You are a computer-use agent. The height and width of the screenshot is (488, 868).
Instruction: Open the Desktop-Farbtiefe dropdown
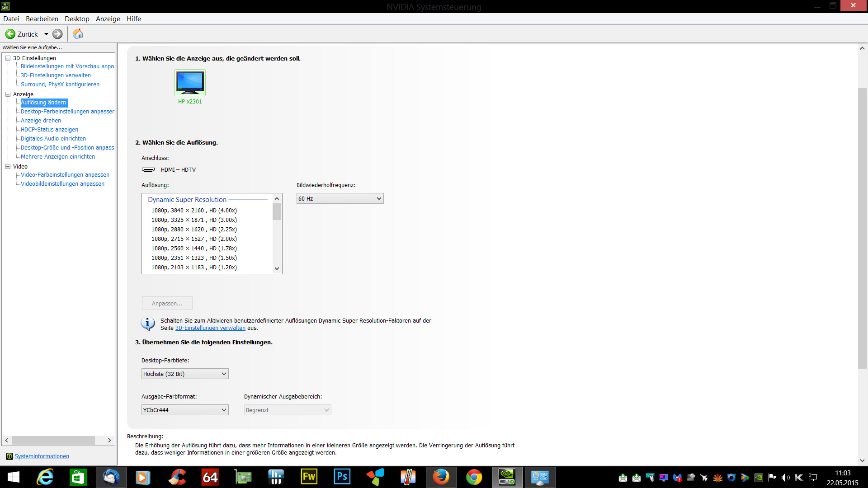click(x=185, y=374)
